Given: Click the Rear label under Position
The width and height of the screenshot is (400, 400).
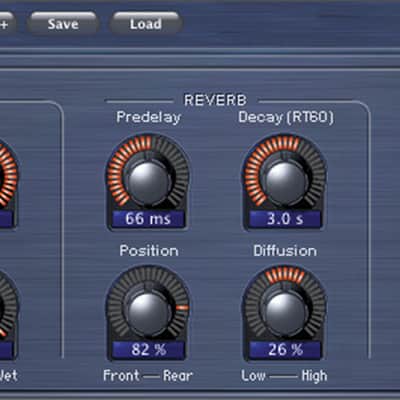Looking at the screenshot, I should pyautogui.click(x=178, y=376).
